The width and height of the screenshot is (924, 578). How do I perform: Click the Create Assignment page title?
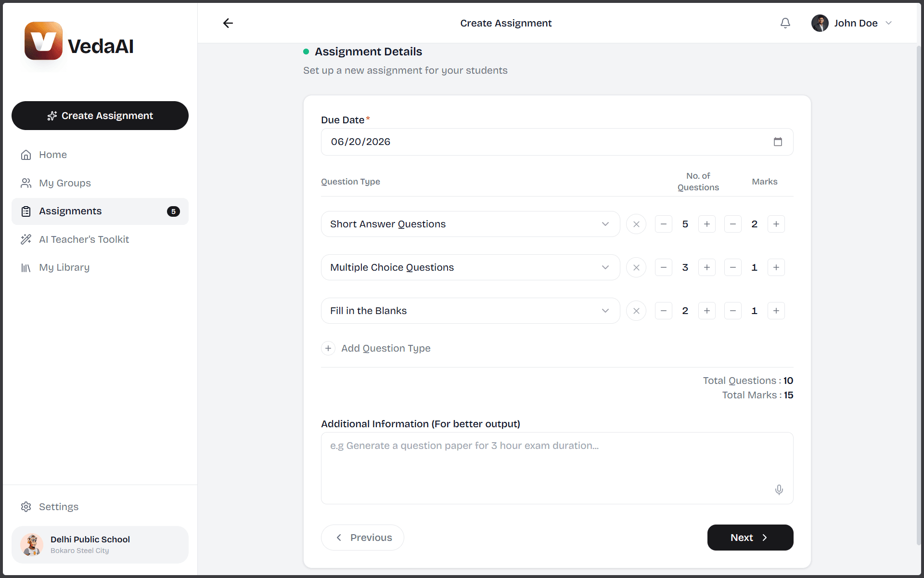coord(506,23)
